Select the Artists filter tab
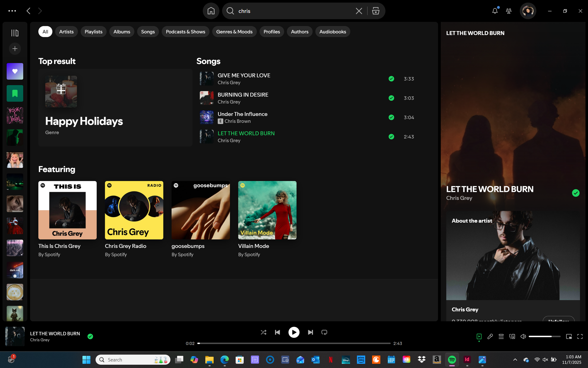 click(x=66, y=32)
